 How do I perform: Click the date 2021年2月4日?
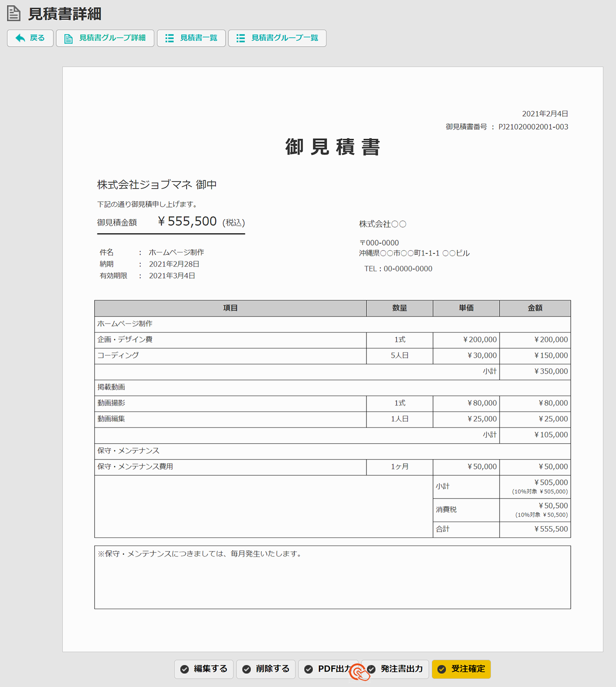(x=545, y=114)
